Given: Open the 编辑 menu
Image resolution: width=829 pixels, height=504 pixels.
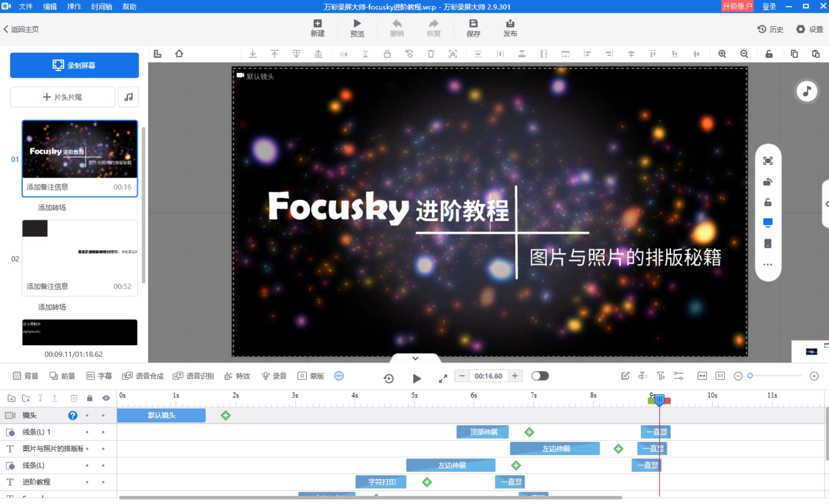Looking at the screenshot, I should [x=50, y=6].
